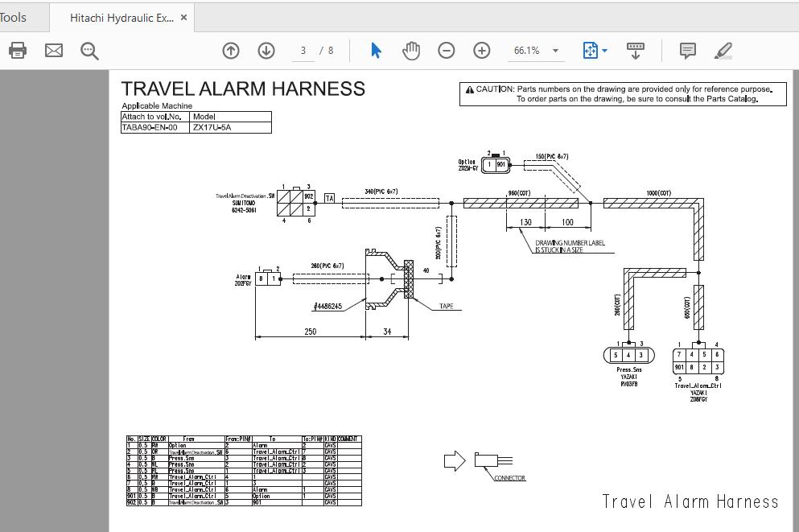Go to the next page arrow

(x=266, y=51)
